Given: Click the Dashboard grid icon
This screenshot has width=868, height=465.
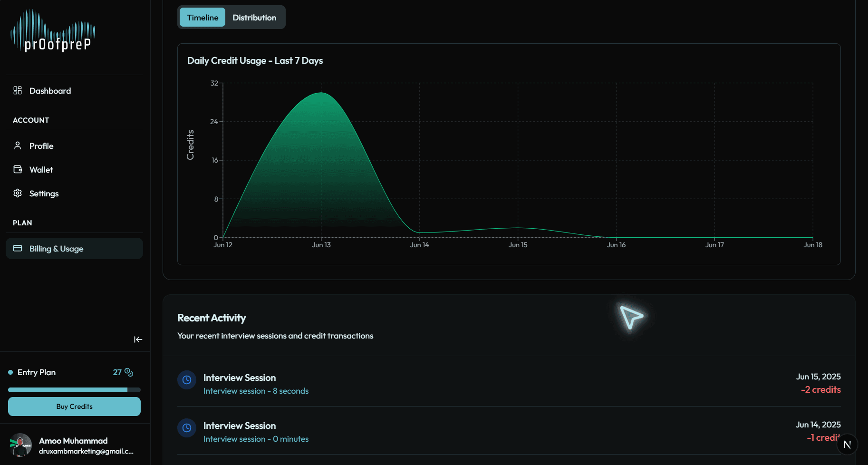Looking at the screenshot, I should (18, 90).
